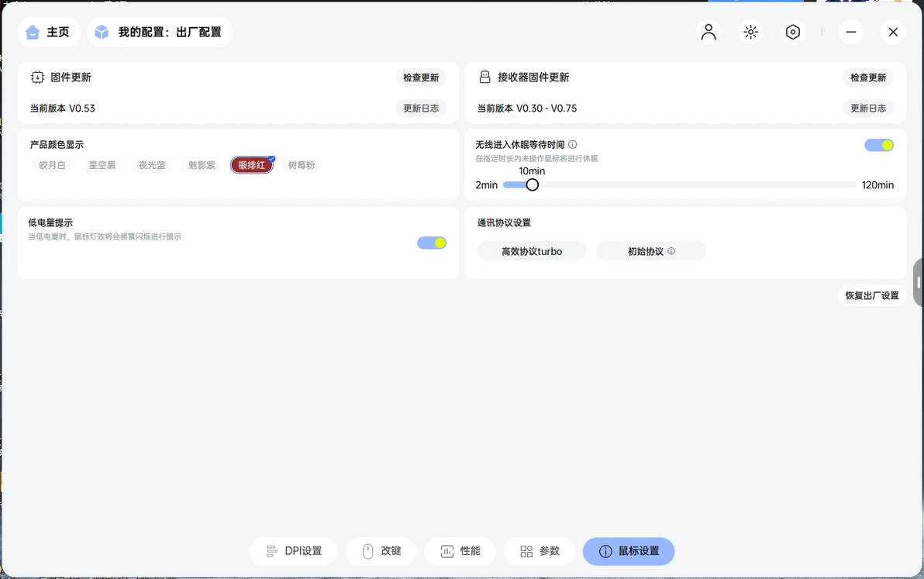Open 我的配置 profile cube icon
This screenshot has width=924, height=579.
(102, 32)
